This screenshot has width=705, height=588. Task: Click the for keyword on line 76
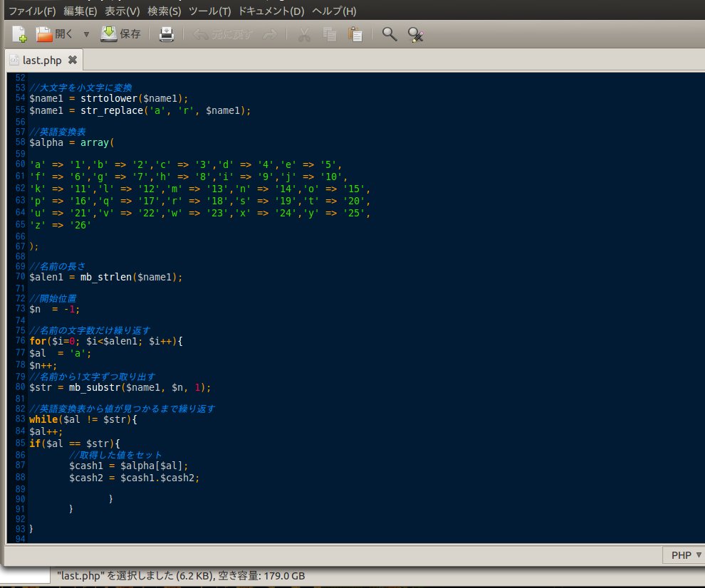38,341
